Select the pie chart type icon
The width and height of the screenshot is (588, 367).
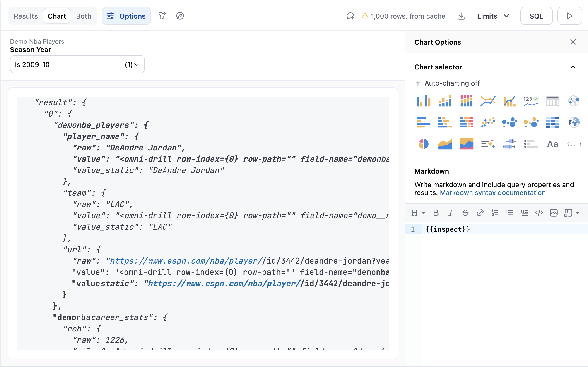(x=423, y=144)
